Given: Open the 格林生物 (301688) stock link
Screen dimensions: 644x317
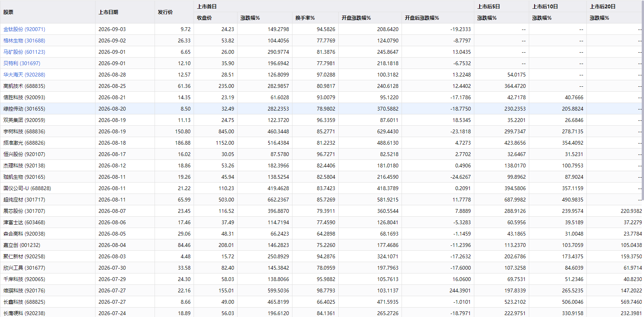Looking at the screenshot, I should pyautogui.click(x=24, y=41).
